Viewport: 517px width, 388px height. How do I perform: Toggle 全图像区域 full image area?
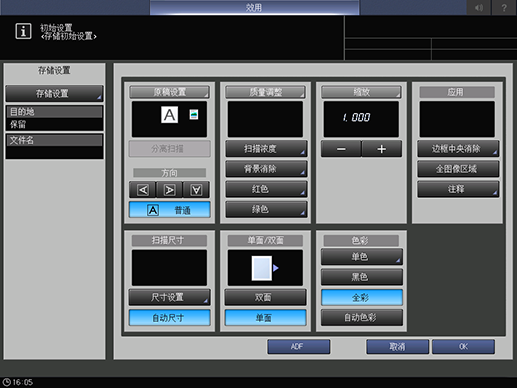coord(458,169)
